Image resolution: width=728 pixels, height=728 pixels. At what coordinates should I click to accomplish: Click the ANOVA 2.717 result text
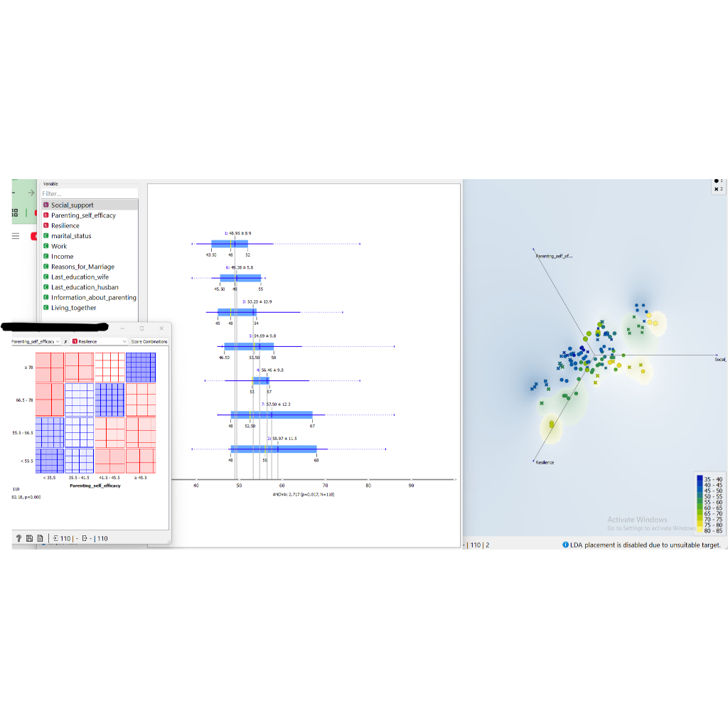303,495
